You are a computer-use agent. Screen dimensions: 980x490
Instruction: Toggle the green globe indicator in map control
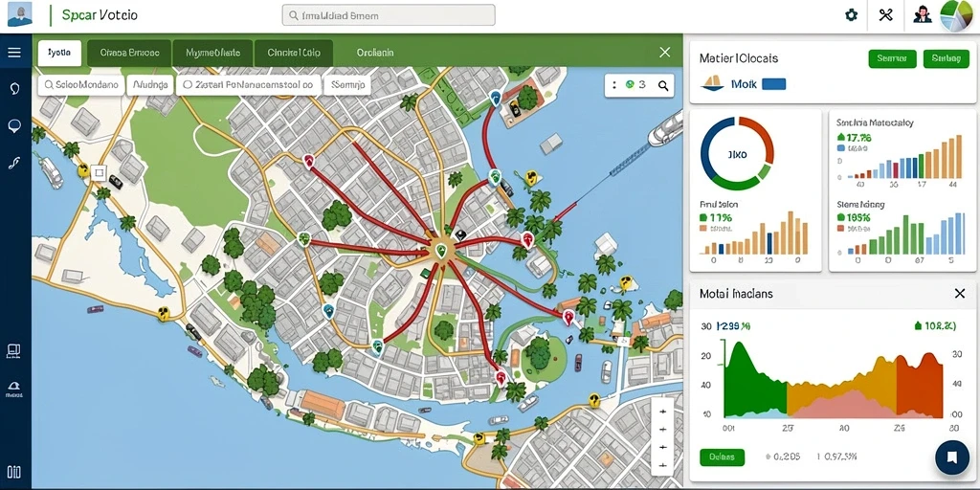click(630, 85)
